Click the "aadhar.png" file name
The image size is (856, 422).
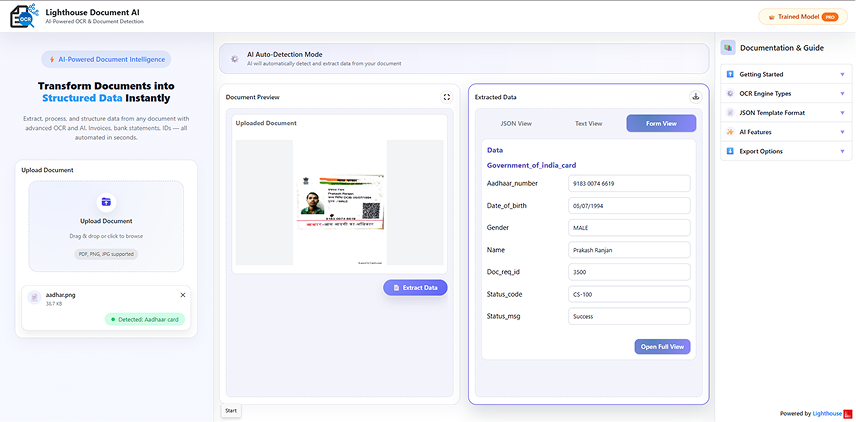(x=61, y=295)
